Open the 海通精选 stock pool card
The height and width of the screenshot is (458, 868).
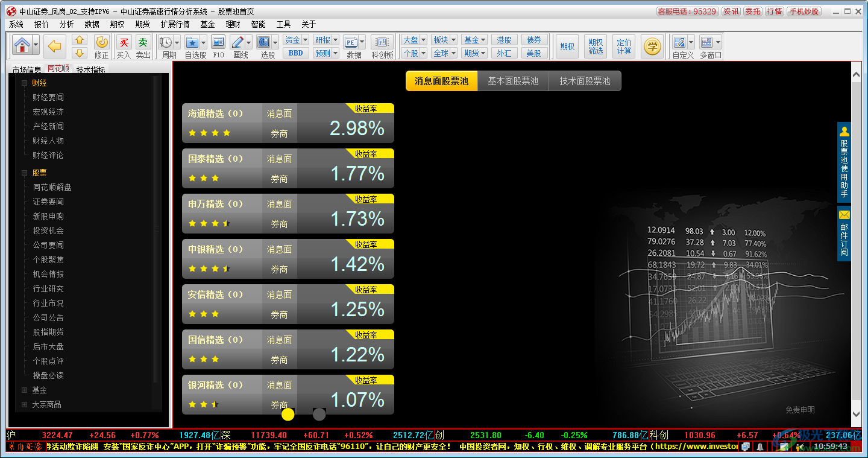[x=288, y=123]
